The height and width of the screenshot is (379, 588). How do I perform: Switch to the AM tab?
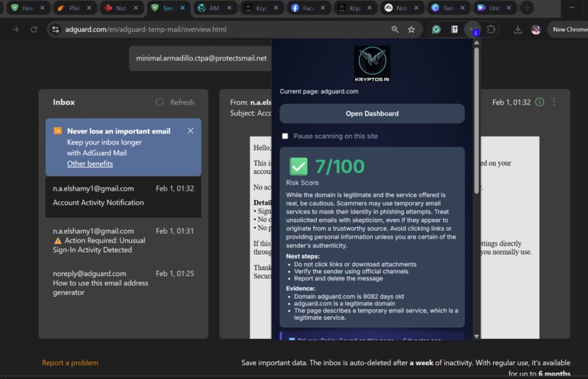click(214, 8)
